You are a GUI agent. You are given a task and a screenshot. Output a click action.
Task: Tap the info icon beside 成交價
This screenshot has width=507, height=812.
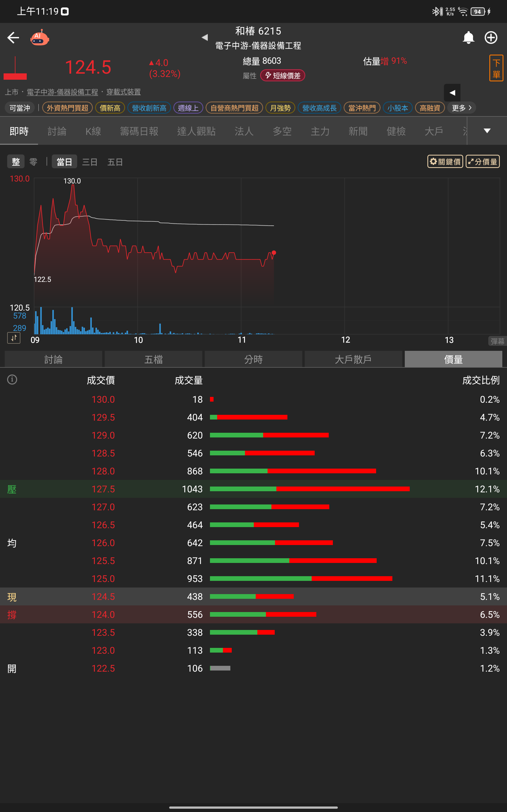coord(12,380)
